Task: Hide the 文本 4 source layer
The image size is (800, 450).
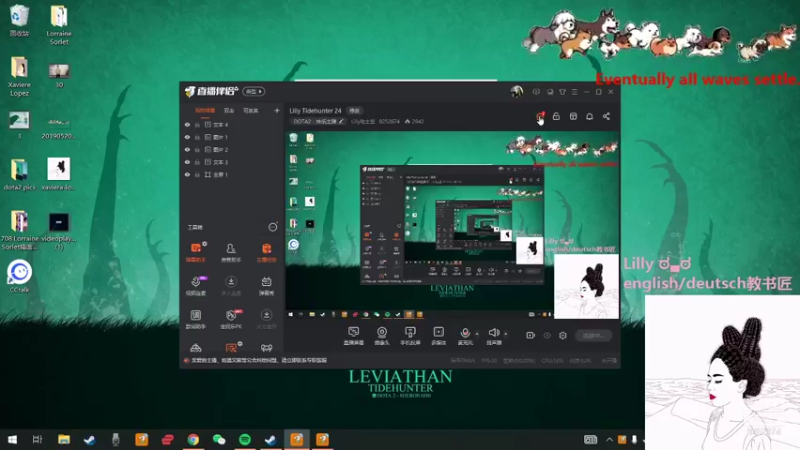Action: point(187,124)
